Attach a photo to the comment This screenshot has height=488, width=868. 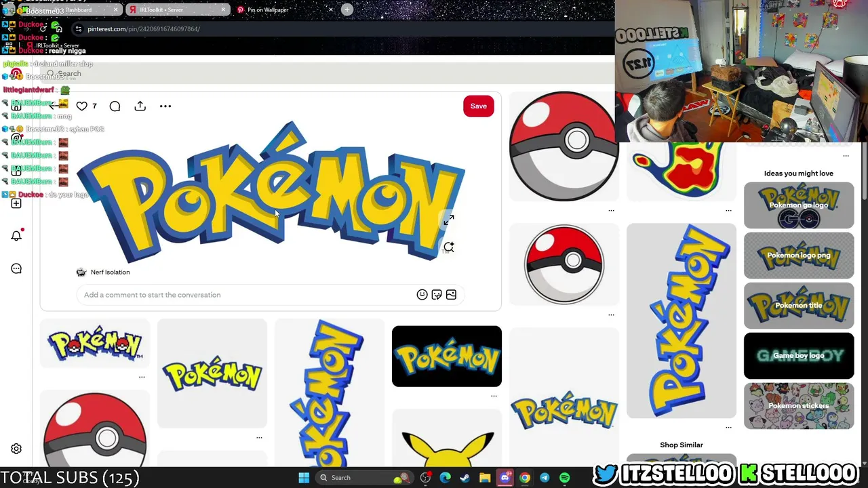pos(452,295)
